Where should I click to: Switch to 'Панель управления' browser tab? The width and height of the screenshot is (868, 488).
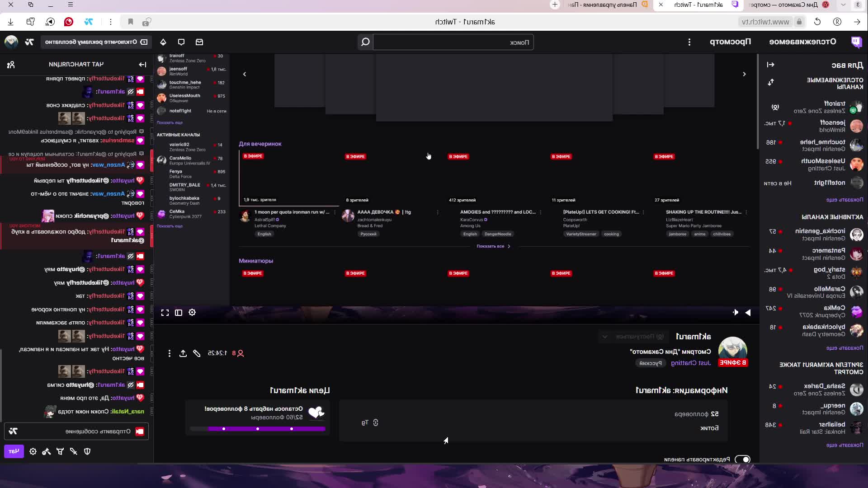tap(608, 5)
